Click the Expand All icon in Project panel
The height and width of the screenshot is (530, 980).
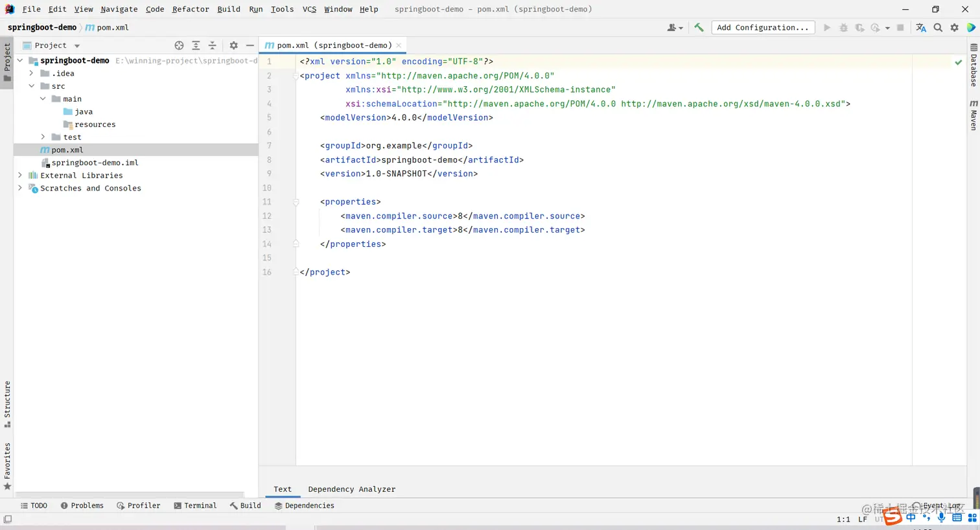click(196, 45)
